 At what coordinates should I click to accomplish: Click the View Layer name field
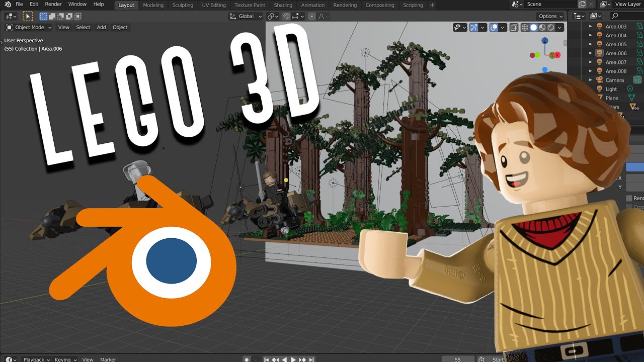point(628,4)
